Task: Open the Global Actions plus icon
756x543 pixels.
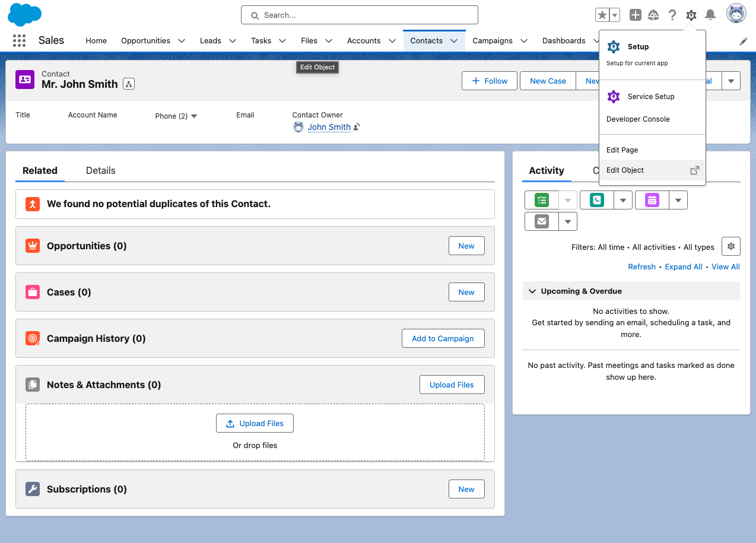Action: (x=636, y=15)
